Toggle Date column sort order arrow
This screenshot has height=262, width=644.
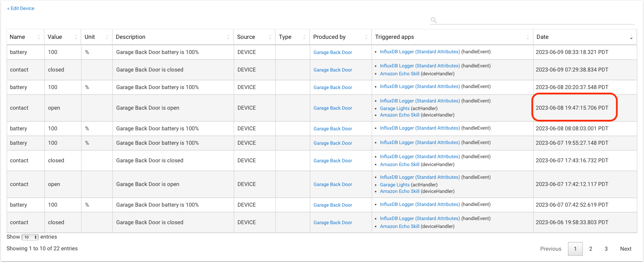click(x=631, y=37)
